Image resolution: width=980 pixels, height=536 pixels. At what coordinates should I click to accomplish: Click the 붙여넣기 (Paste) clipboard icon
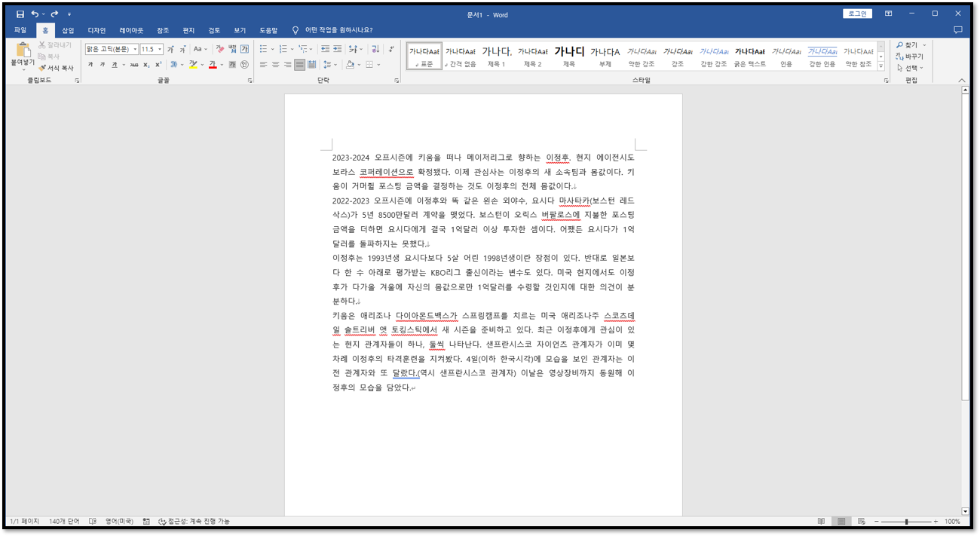pos(23,51)
